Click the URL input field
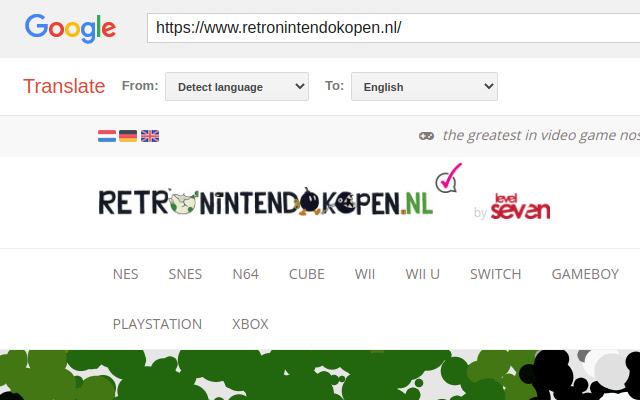640x400 pixels. (390, 27)
